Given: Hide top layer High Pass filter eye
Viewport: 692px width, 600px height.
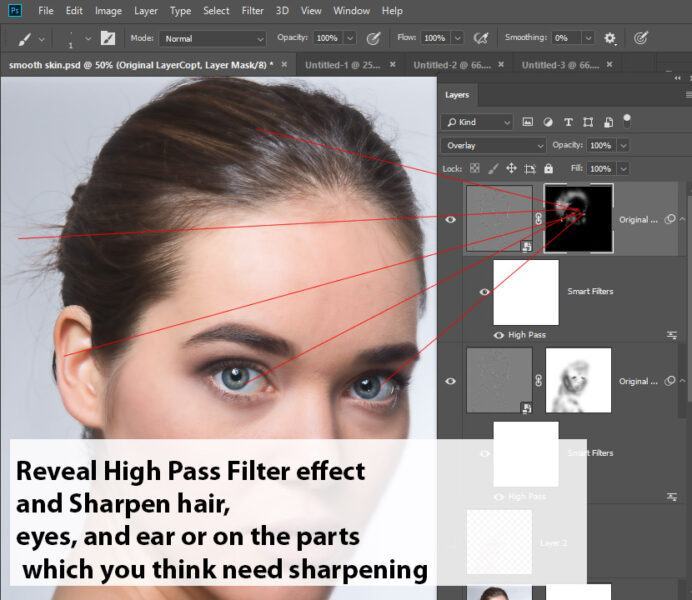Looking at the screenshot, I should [499, 335].
